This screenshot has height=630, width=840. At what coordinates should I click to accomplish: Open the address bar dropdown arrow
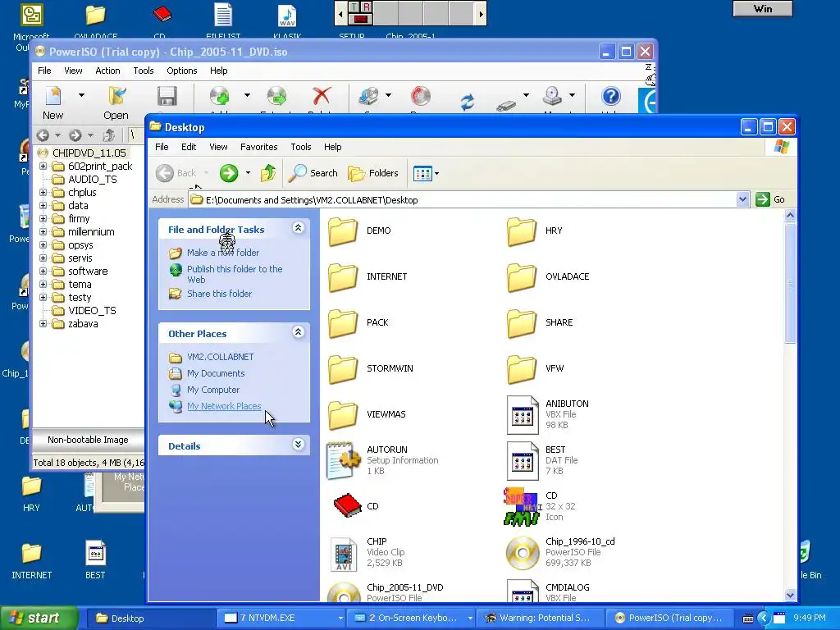pos(742,199)
